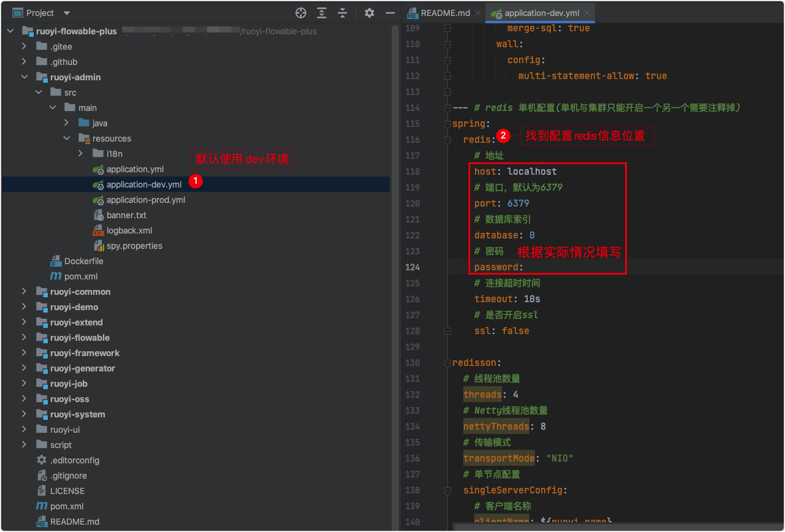
Task: Select ruoyi-flowable module
Action: click(80, 338)
